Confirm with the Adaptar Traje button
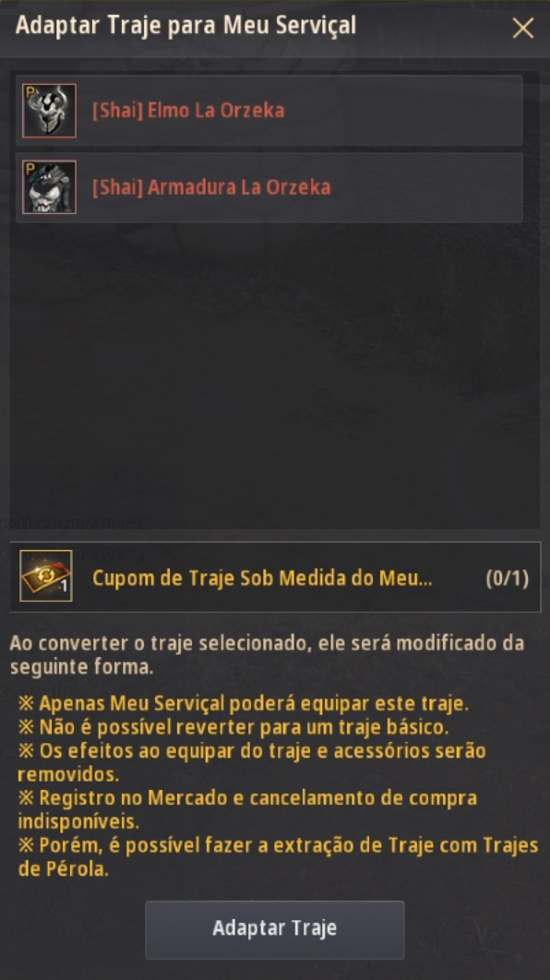Image resolution: width=550 pixels, height=980 pixels. point(275,929)
